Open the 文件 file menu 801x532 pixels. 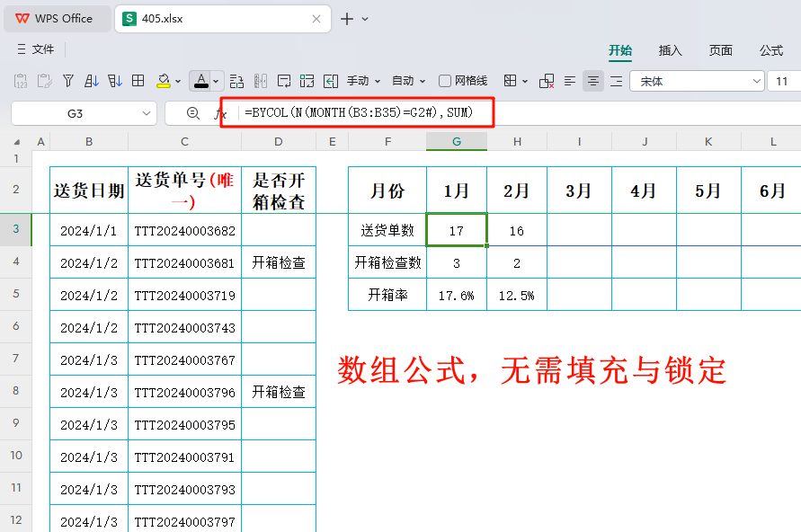point(36,49)
